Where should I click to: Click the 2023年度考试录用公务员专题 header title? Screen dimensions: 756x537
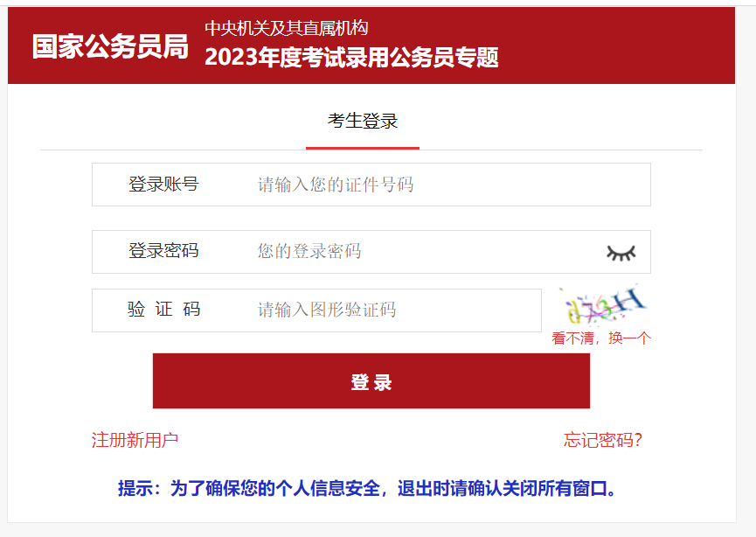pos(351,58)
